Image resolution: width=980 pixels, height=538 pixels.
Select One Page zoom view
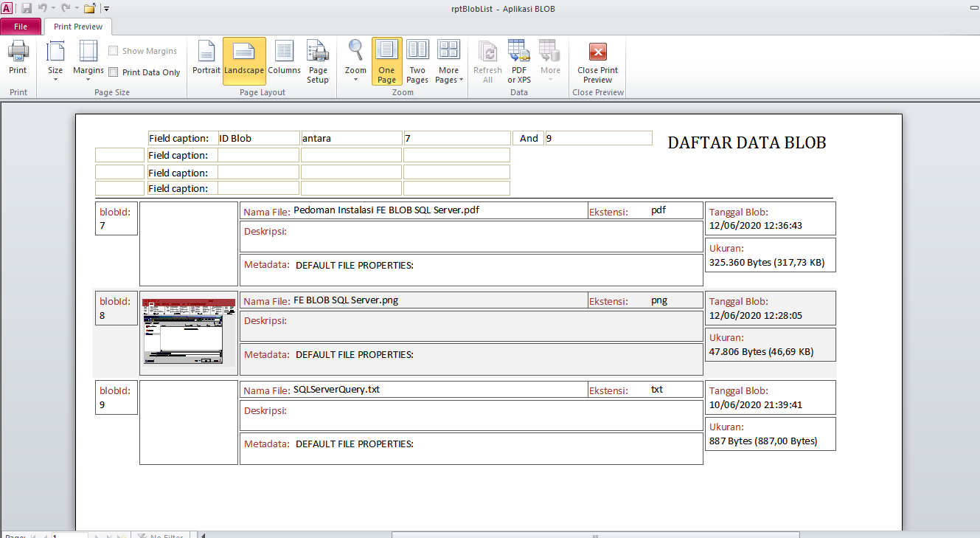pyautogui.click(x=386, y=61)
